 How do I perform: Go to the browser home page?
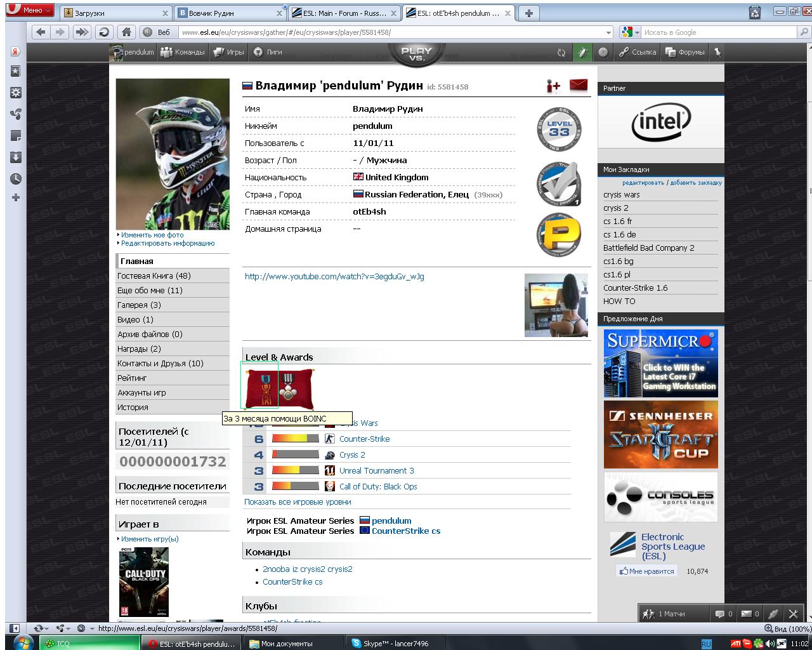(x=126, y=32)
